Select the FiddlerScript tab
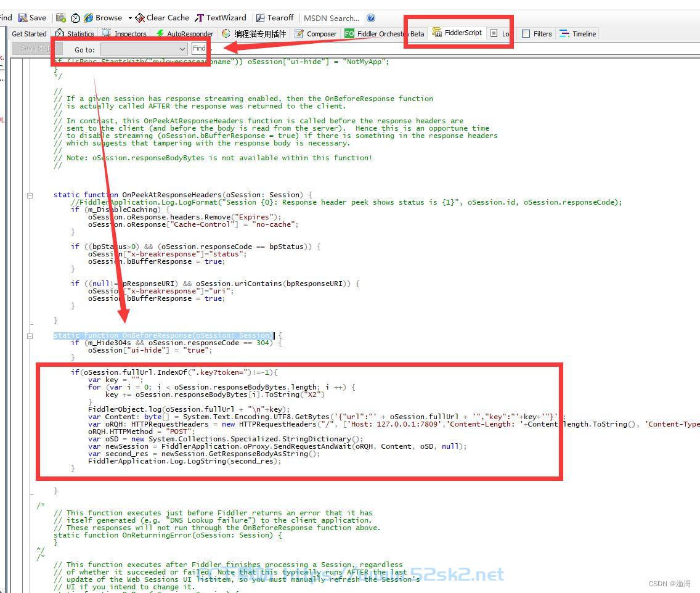The width and height of the screenshot is (700, 593). (458, 33)
